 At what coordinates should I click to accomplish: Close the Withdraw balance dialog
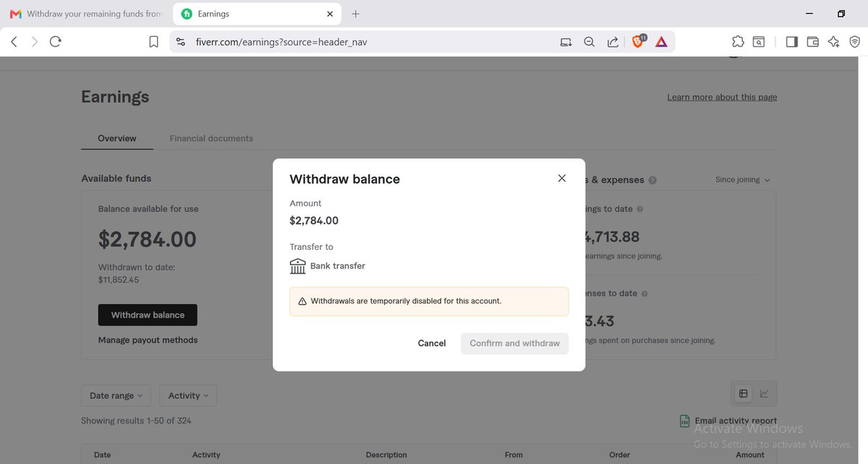(x=562, y=178)
